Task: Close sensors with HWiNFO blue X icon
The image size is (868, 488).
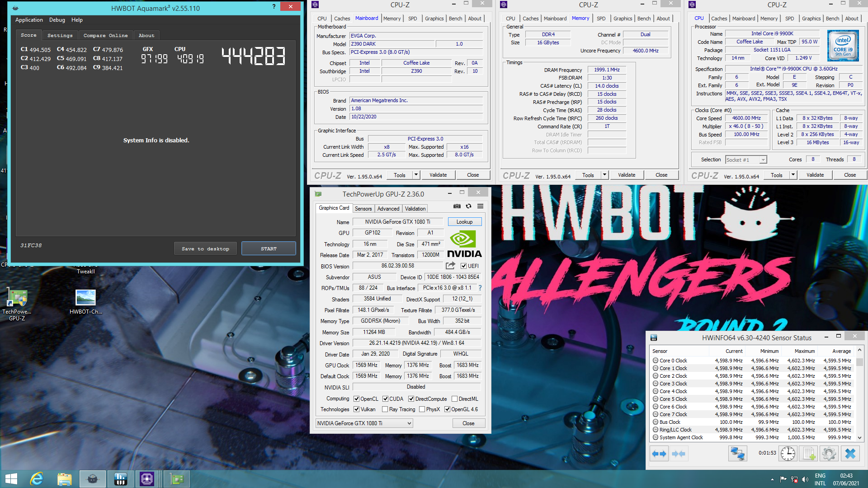Action: point(850,454)
